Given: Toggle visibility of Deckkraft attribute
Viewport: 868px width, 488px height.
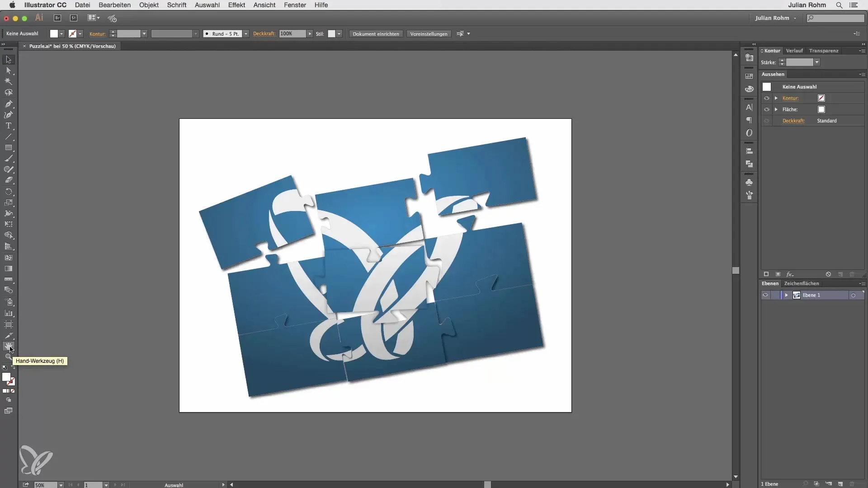Looking at the screenshot, I should coord(767,121).
